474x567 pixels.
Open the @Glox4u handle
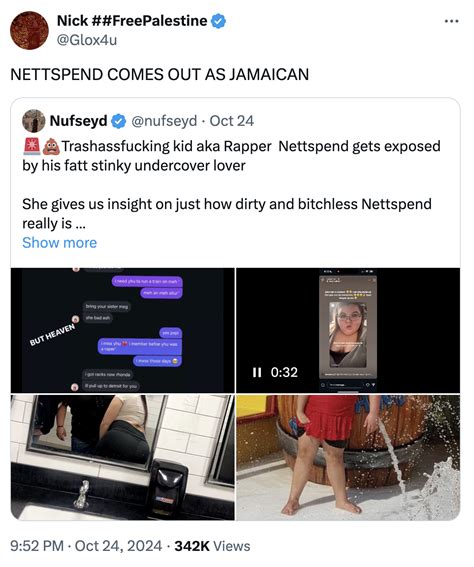click(x=87, y=40)
